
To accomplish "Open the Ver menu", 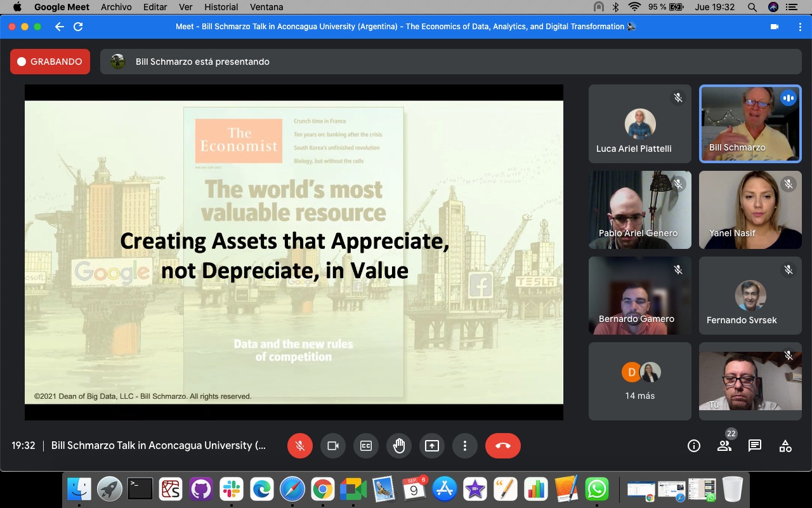I will tap(186, 7).
